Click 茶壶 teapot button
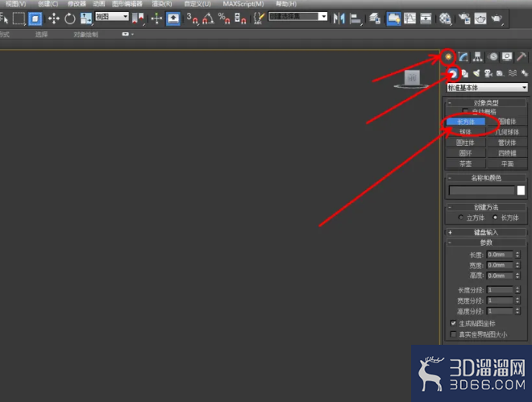Image resolution: width=532 pixels, height=402 pixels. 465,164
